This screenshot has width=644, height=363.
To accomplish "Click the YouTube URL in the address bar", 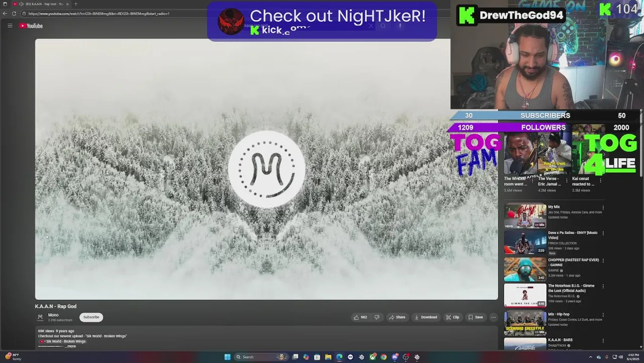I will (99, 14).
